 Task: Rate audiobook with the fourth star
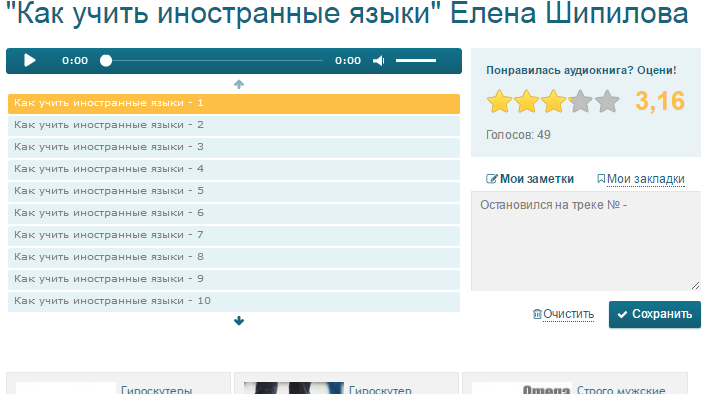(x=580, y=101)
